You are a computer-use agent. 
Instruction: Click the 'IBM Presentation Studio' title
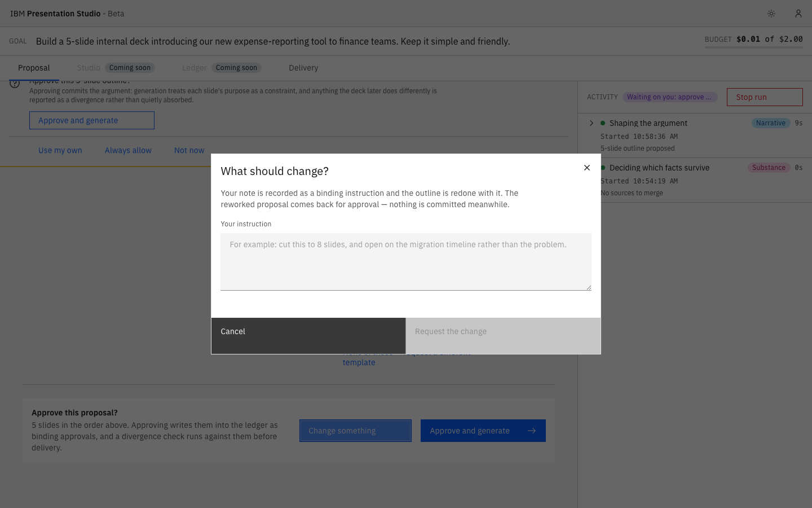point(55,14)
